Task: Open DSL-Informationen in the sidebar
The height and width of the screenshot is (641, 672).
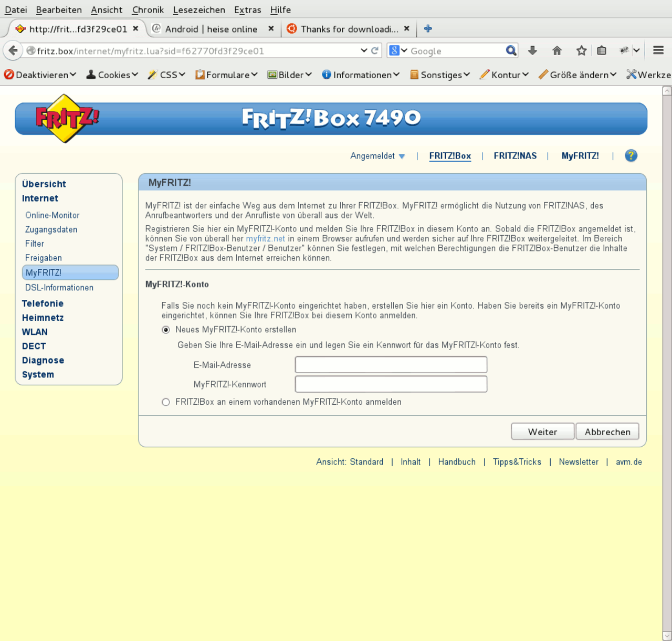Action: tap(59, 288)
